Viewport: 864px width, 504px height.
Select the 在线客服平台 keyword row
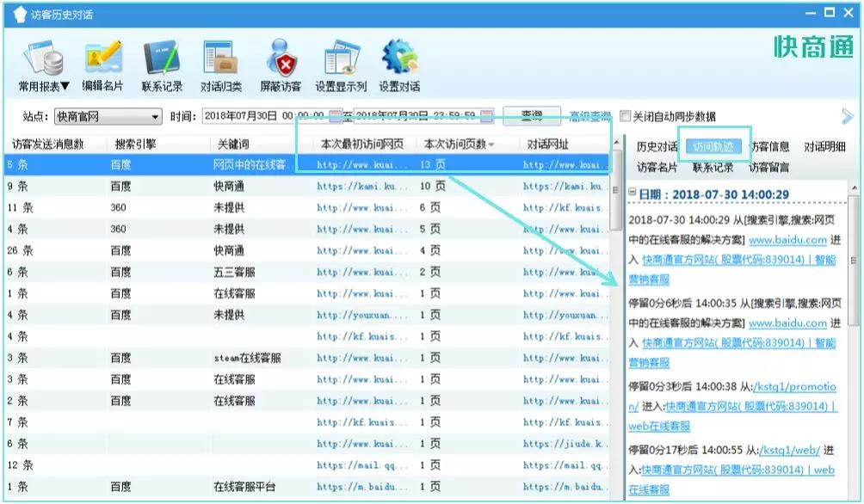(x=307, y=487)
